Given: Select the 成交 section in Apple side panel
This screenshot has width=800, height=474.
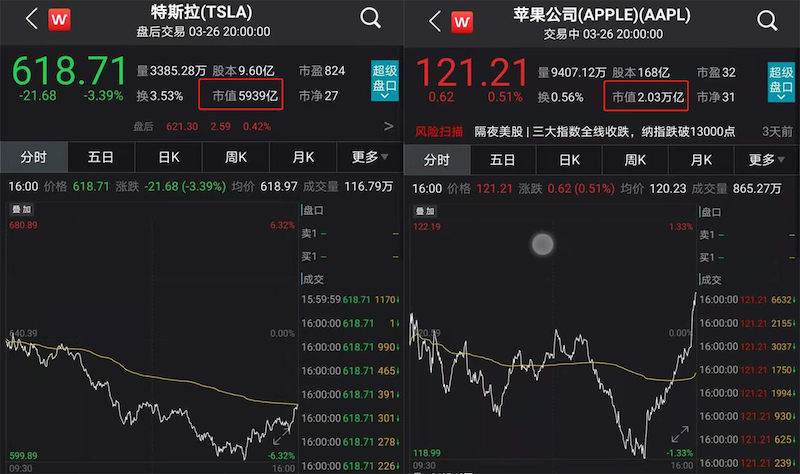Looking at the screenshot, I should (x=710, y=280).
